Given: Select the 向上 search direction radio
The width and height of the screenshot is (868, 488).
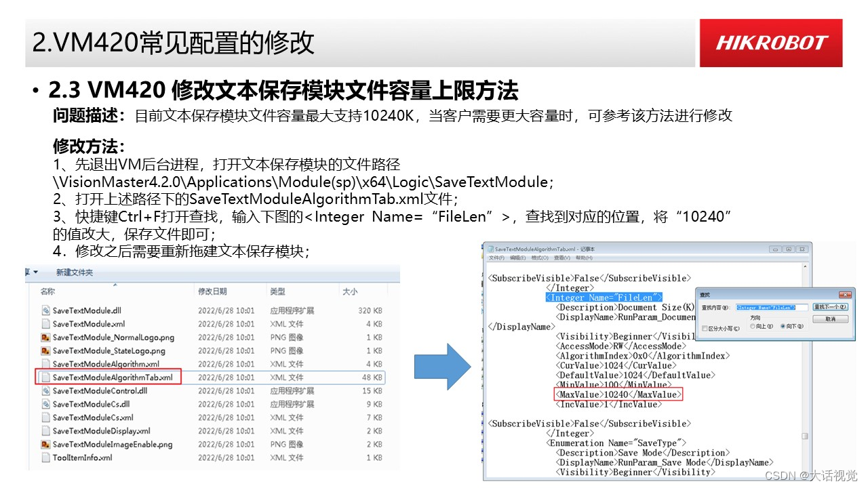Looking at the screenshot, I should pyautogui.click(x=753, y=326).
